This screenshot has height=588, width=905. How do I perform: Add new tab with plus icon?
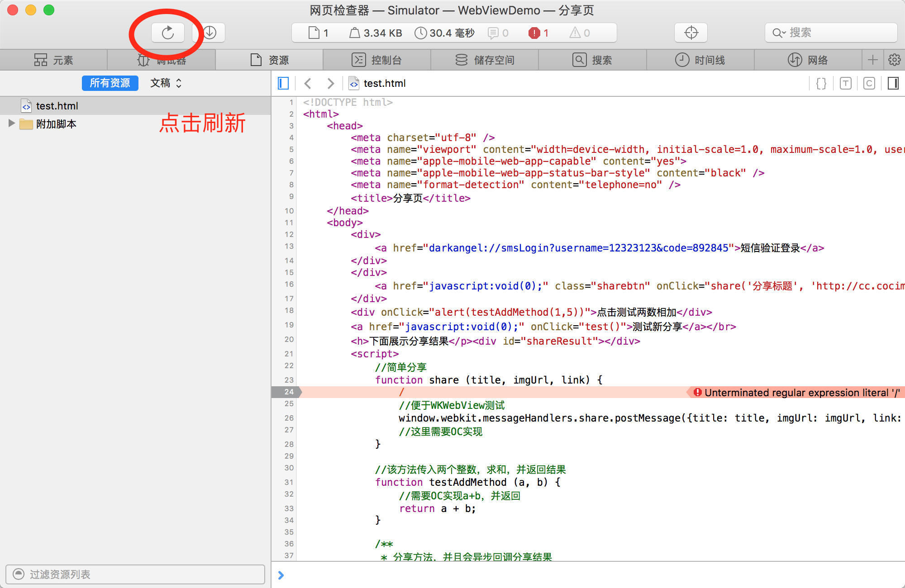[x=873, y=60]
